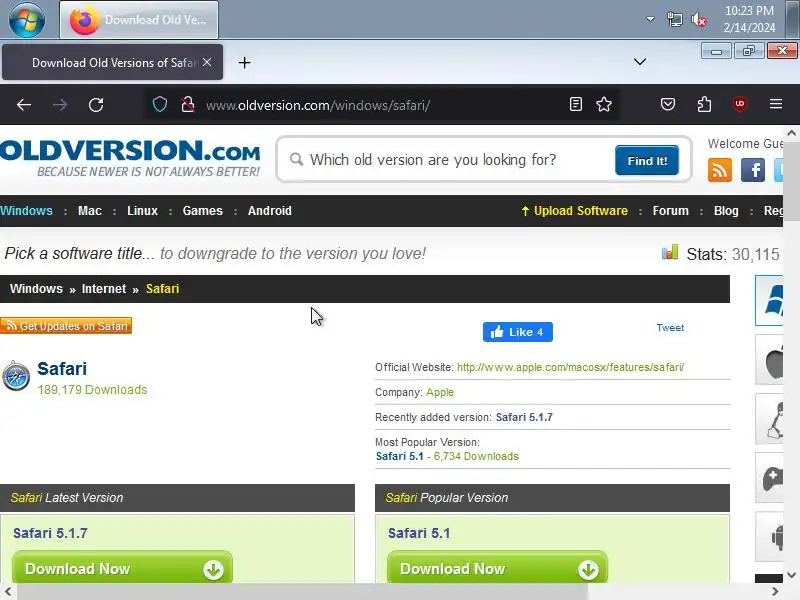This screenshot has height=600, width=800.
Task: Show hidden system tray icons arrow
Action: click(651, 19)
